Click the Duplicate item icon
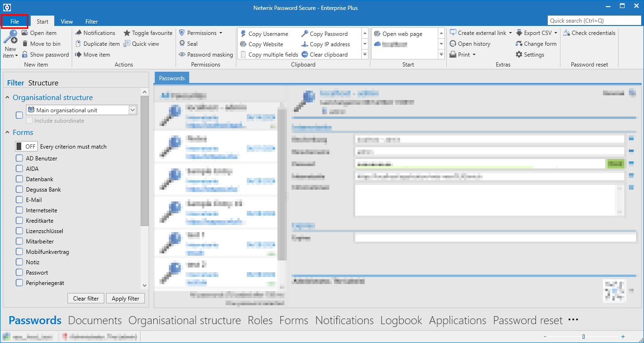644x343 pixels. coord(79,44)
